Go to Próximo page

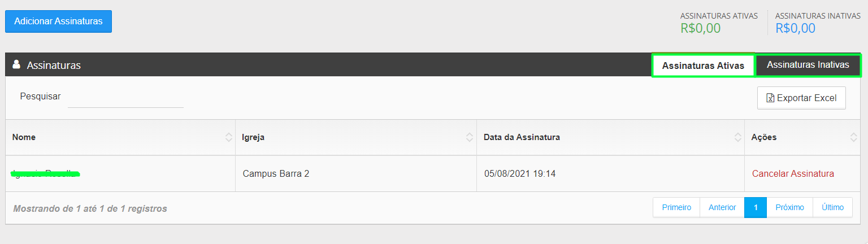789,207
